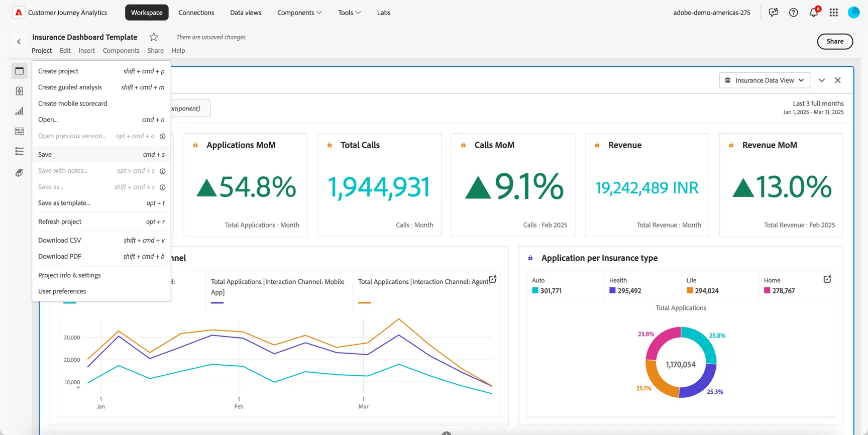Open the Edit menu
The width and height of the screenshot is (868, 435).
(x=65, y=50)
